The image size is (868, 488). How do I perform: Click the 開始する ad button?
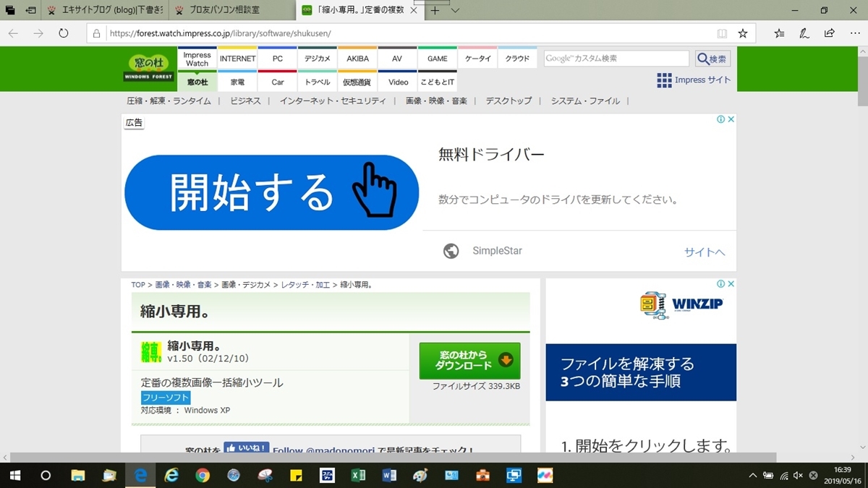272,192
